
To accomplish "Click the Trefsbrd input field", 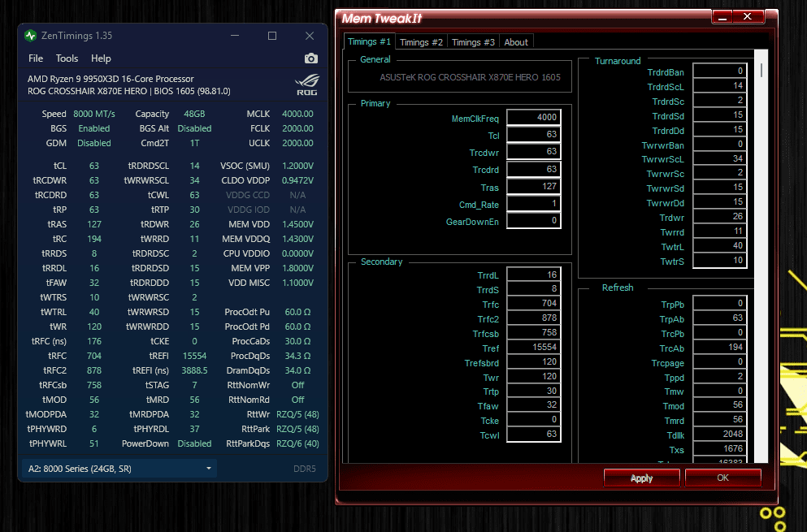I will pos(534,361).
